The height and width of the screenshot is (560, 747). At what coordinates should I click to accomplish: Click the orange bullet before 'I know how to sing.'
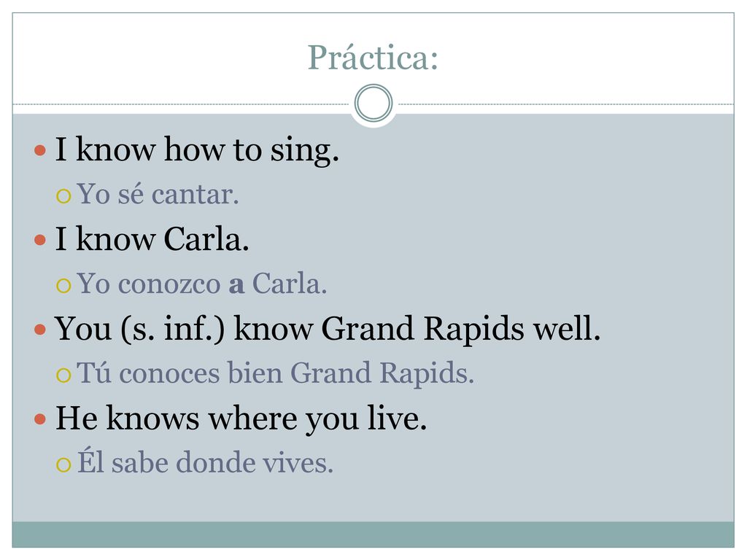40,150
